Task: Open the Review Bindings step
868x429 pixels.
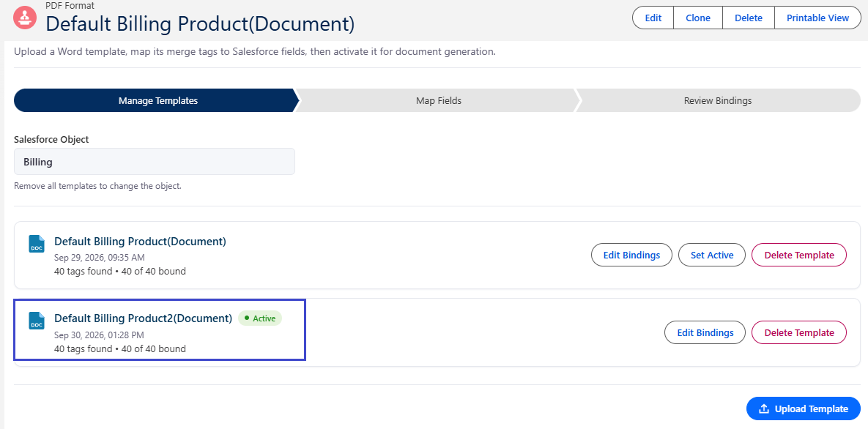Action: 718,101
